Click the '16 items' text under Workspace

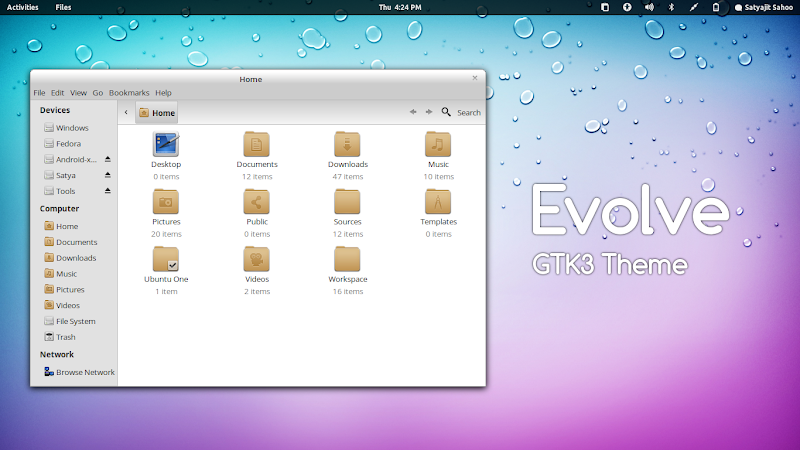347,291
